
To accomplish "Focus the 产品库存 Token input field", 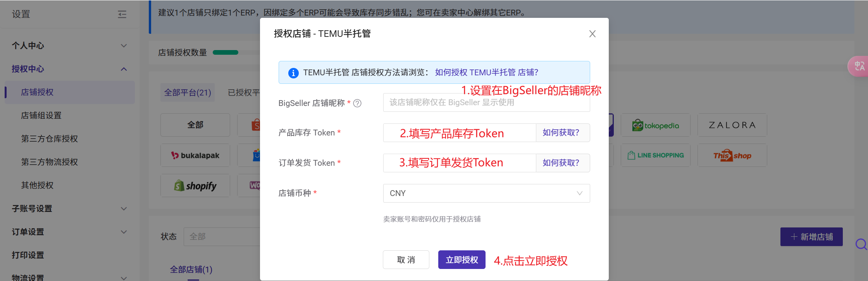I will tap(460, 133).
